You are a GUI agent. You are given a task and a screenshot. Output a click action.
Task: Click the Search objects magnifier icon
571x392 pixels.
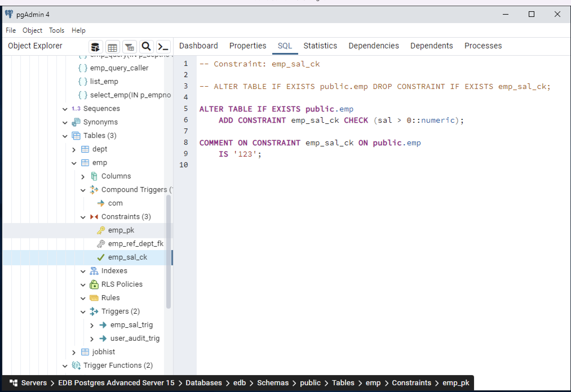[x=146, y=47]
